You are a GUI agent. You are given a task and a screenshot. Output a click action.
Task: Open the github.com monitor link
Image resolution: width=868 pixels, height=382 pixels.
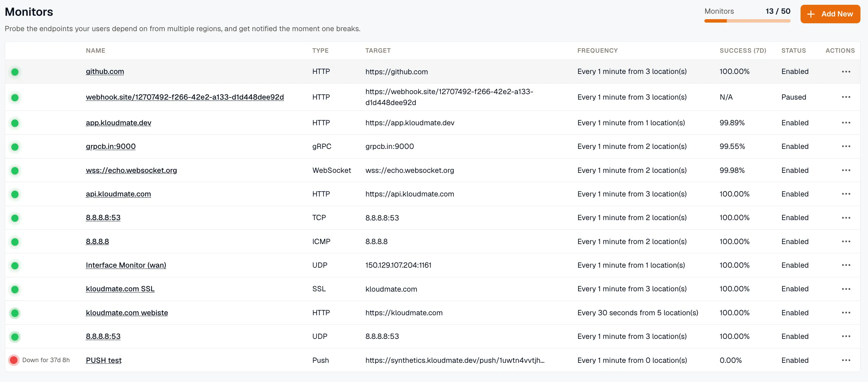tap(105, 72)
